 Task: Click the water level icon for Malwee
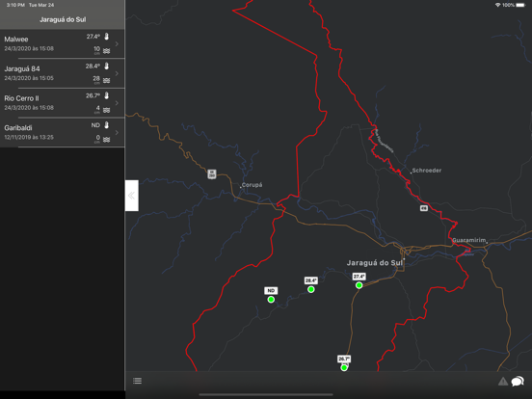pyautogui.click(x=107, y=51)
